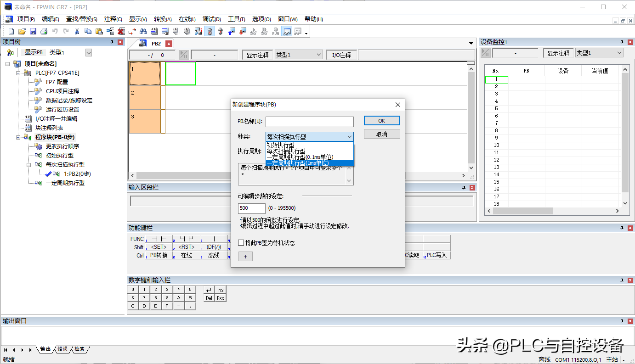Screen dimensions: 635x364
Task: Click the New file icon in toolbar
Action: 11,31
